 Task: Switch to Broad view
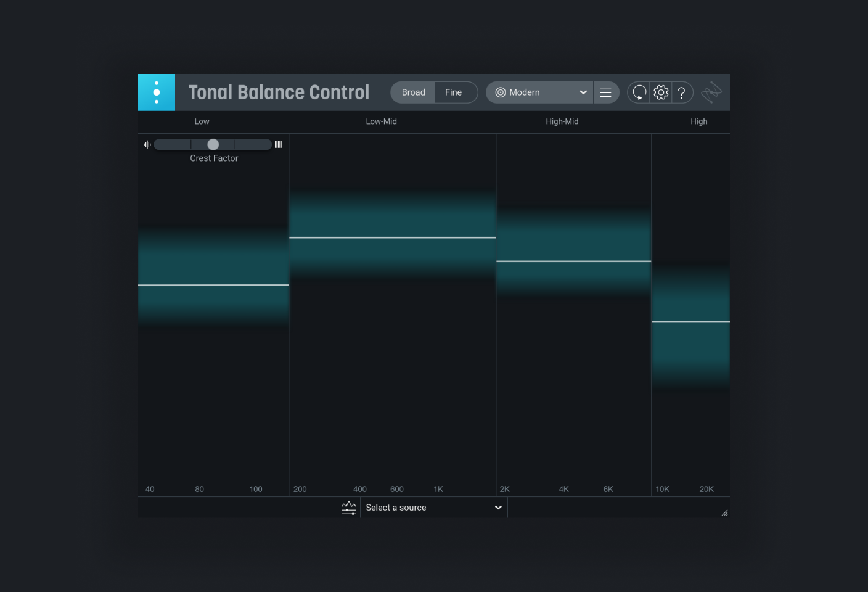413,92
